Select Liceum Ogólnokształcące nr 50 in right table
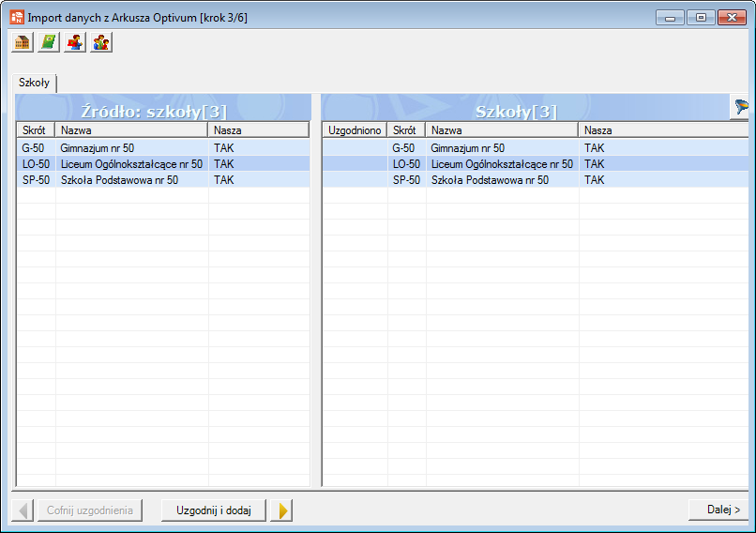 coord(502,164)
